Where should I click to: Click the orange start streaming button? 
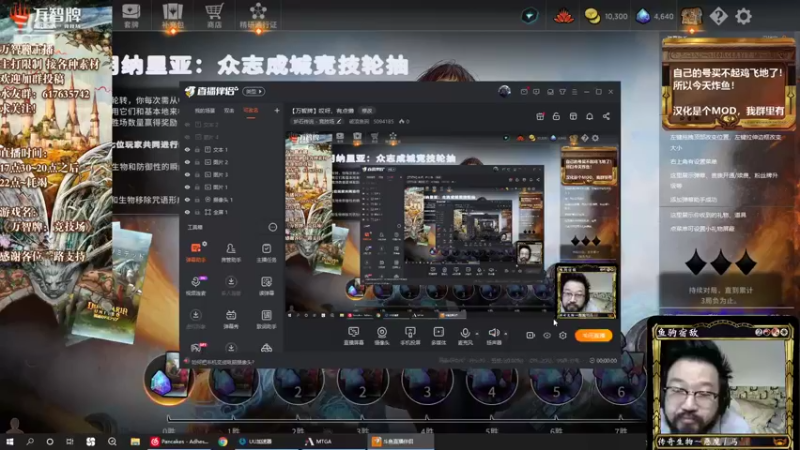(x=593, y=335)
